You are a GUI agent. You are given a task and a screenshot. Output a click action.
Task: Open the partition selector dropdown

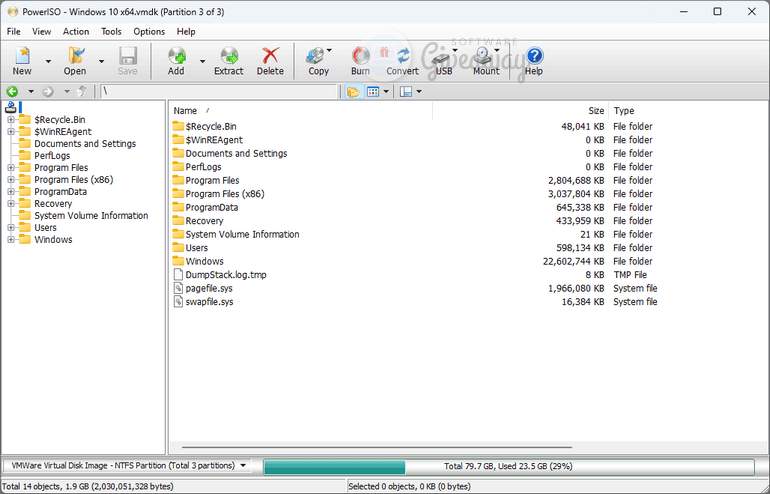tap(269, 466)
